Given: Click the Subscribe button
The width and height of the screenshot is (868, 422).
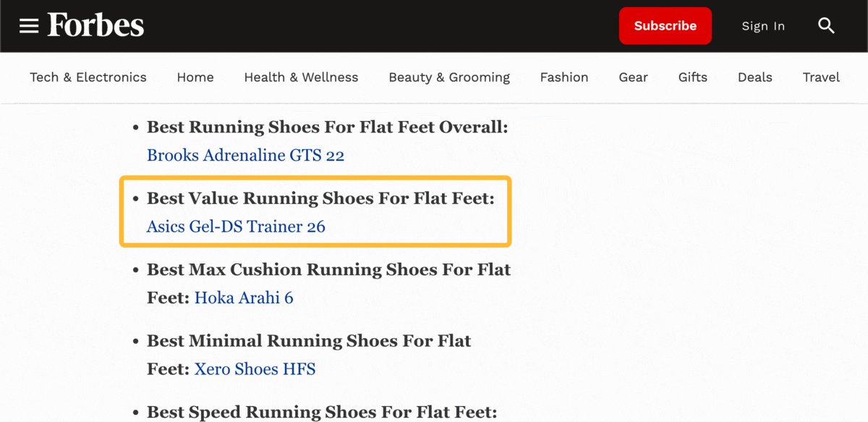Looking at the screenshot, I should (665, 25).
